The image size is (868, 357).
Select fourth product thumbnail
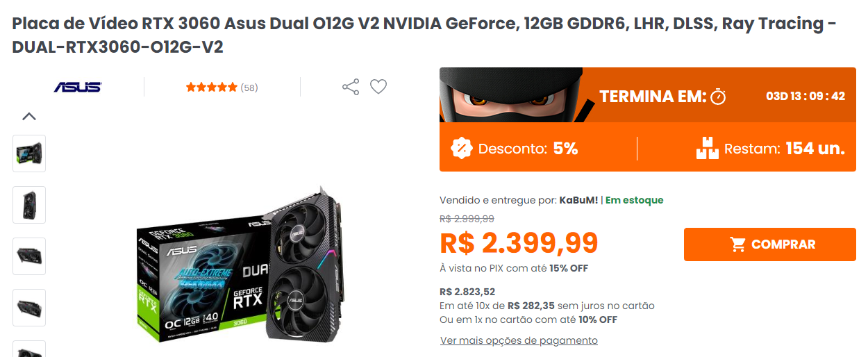(29, 308)
